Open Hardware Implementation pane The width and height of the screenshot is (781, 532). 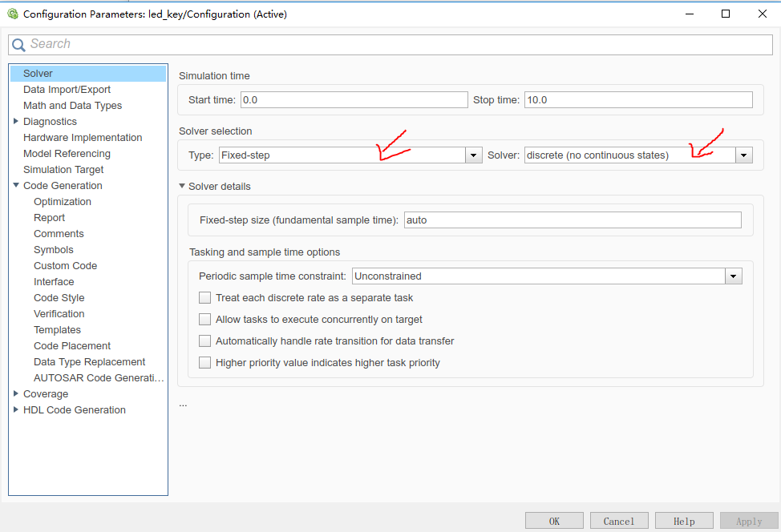click(x=83, y=137)
